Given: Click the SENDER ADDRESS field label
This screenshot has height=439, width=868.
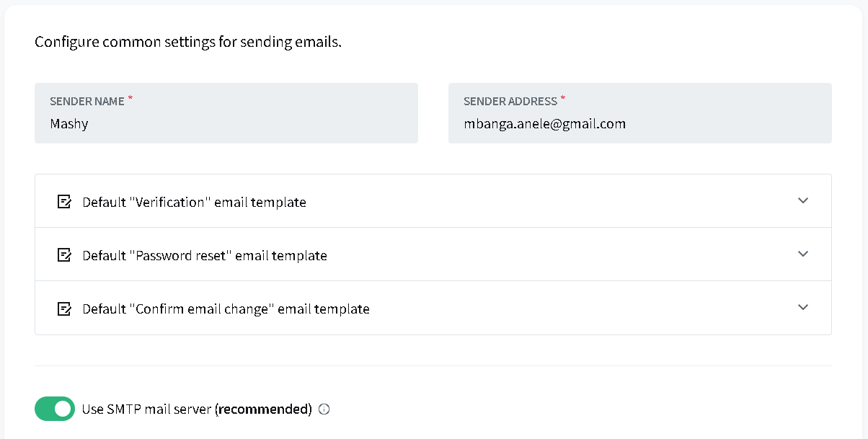Looking at the screenshot, I should (510, 102).
